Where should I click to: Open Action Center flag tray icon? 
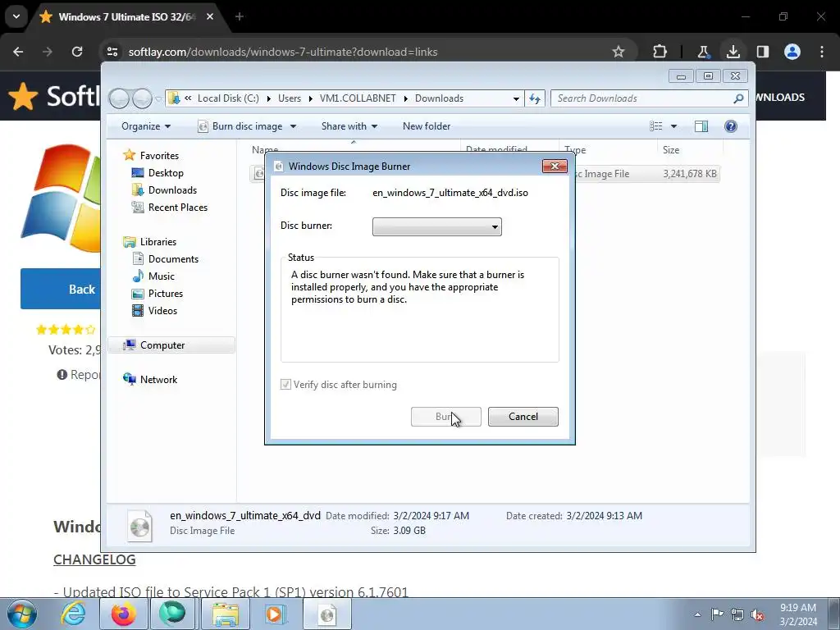(x=717, y=614)
